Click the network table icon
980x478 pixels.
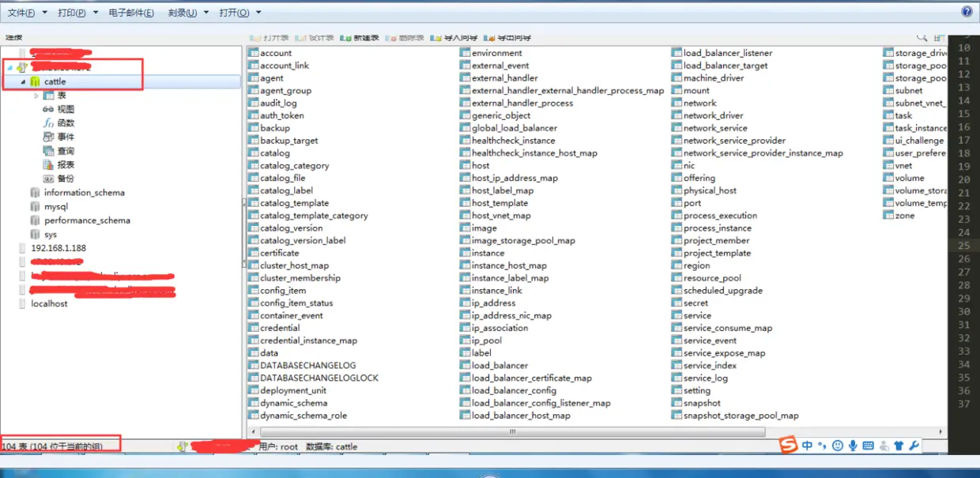point(677,103)
